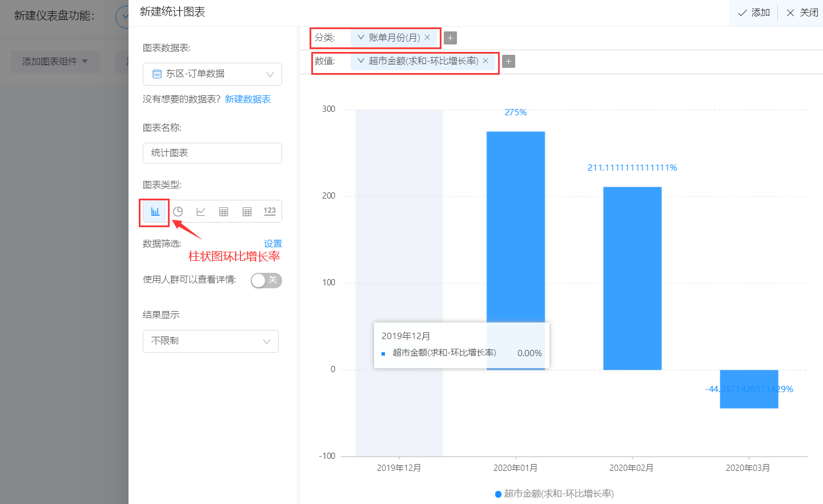Toggle 使用人群可以查看详情 switch
Image resolution: width=823 pixels, height=504 pixels.
click(x=266, y=280)
